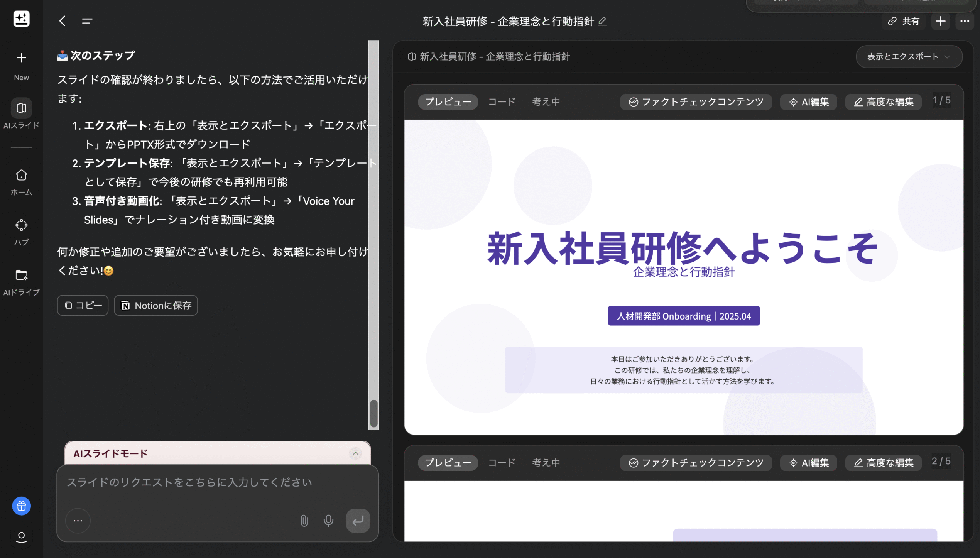Open 表示とエクスポート dropdown
The image size is (980, 558).
click(909, 57)
